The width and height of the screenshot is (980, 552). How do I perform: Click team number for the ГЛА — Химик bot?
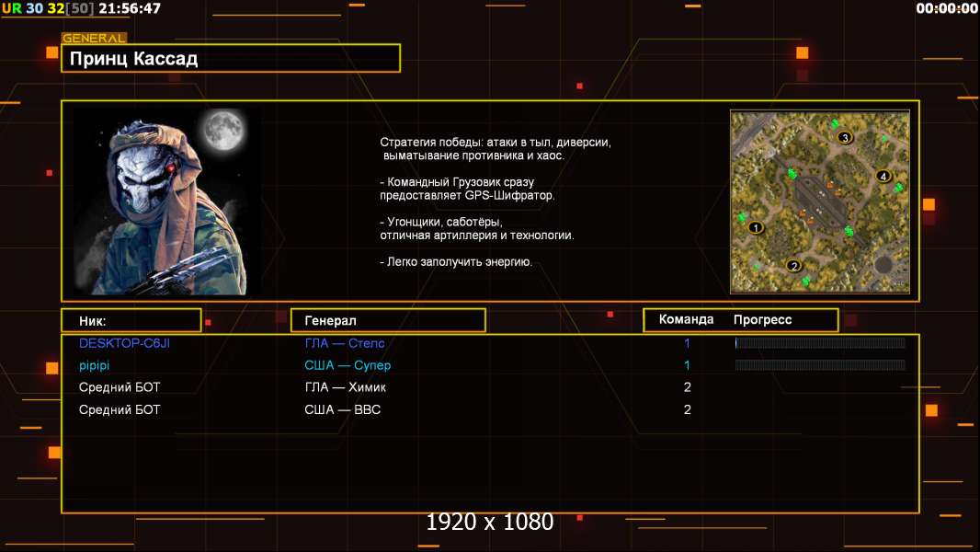pos(688,387)
